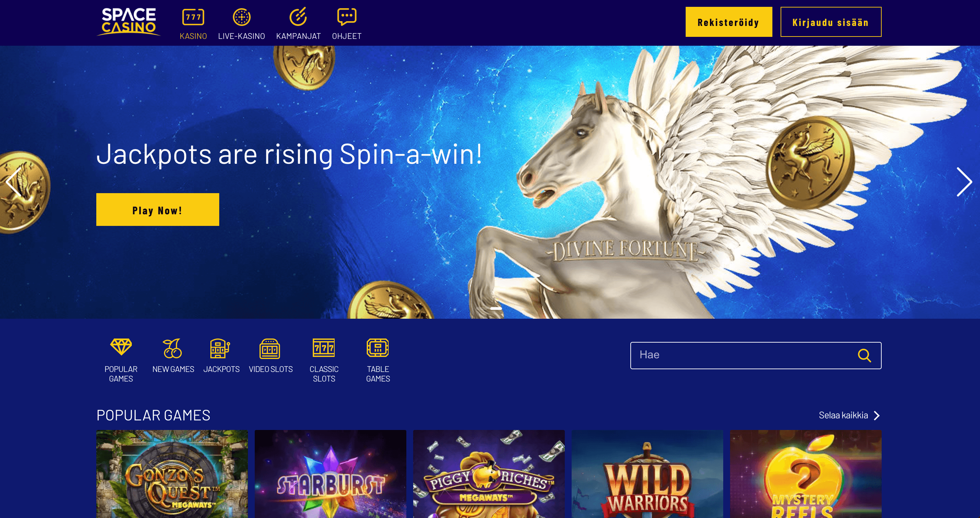Select Popular Games diamond category

[x=121, y=360]
